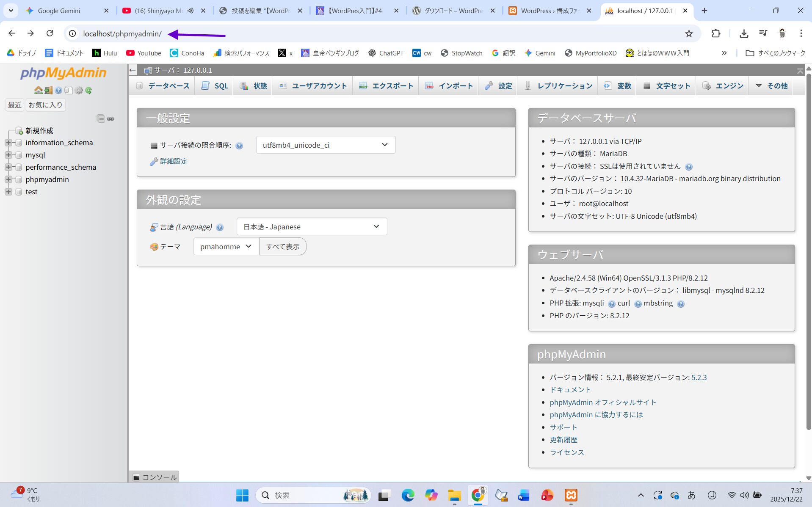Screen dimensions: 812x507
Task: Click help icon next to mbstring extension
Action: 680,304
